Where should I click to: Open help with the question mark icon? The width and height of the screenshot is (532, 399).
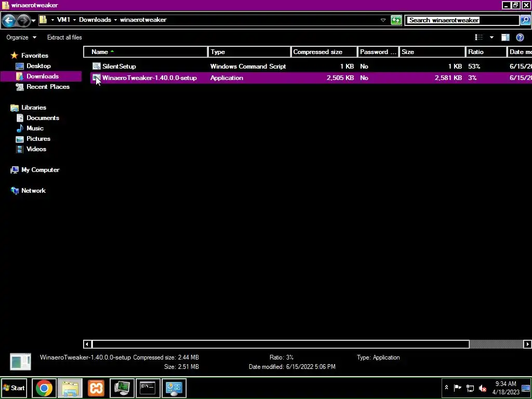click(520, 37)
